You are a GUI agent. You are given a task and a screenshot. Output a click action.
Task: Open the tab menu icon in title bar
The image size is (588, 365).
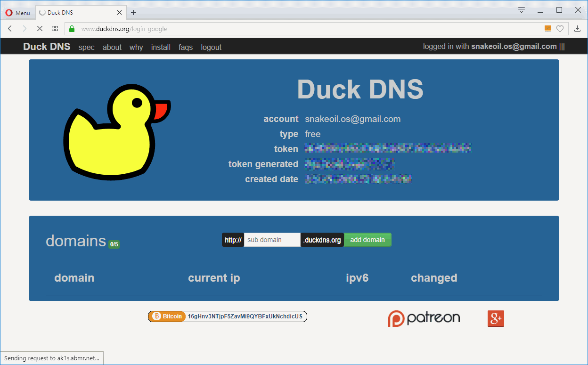tap(522, 10)
